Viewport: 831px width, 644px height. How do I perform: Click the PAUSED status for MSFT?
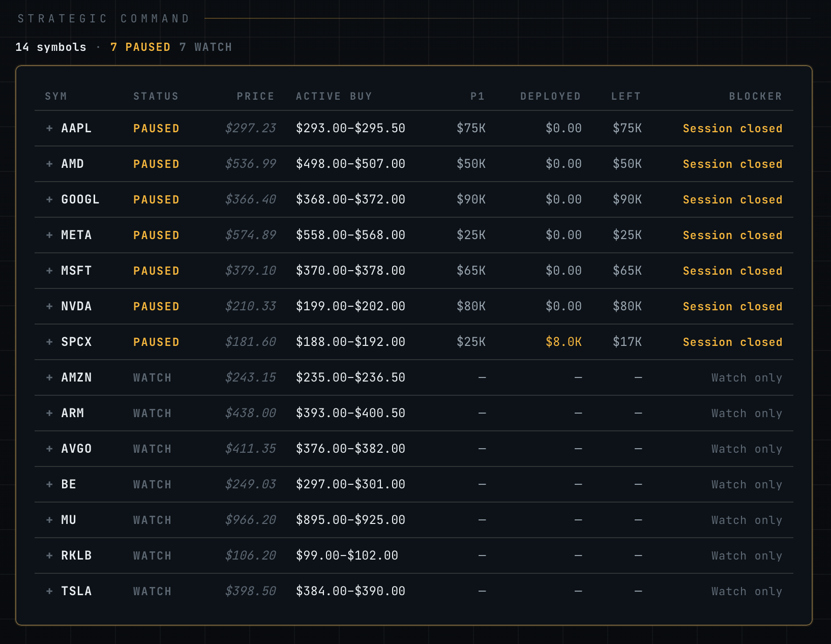click(x=156, y=271)
